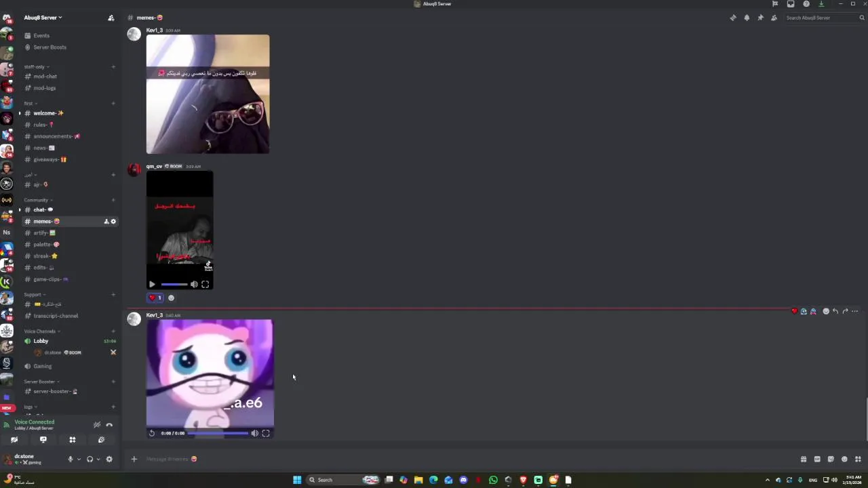Collapse the Server Booster category
Image resolution: width=868 pixels, height=488 pixels.
(x=41, y=382)
